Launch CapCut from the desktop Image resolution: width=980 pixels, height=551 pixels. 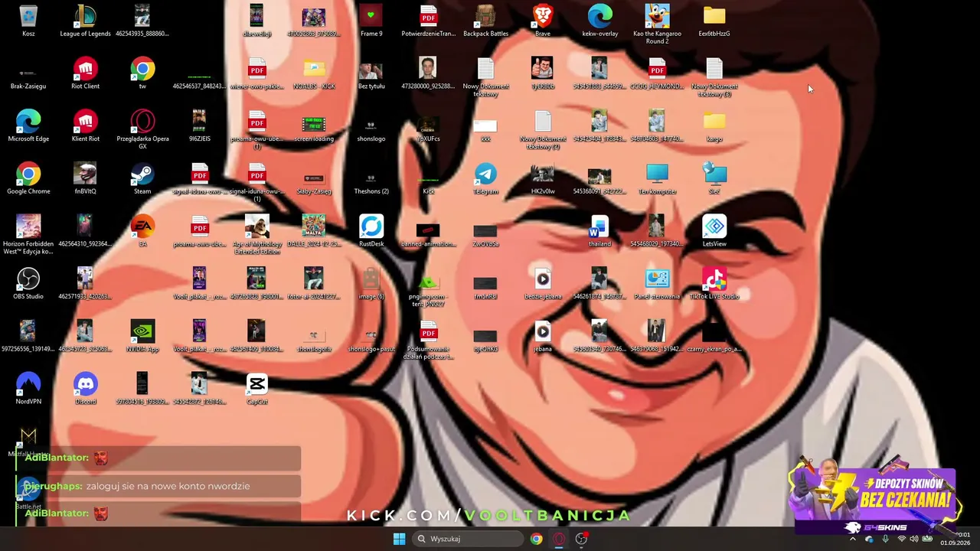tap(256, 390)
